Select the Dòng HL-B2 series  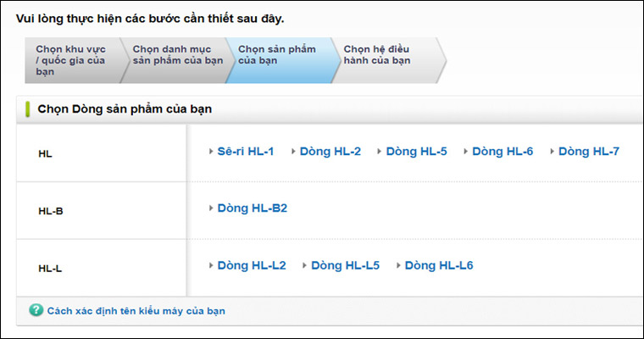pyautogui.click(x=252, y=208)
